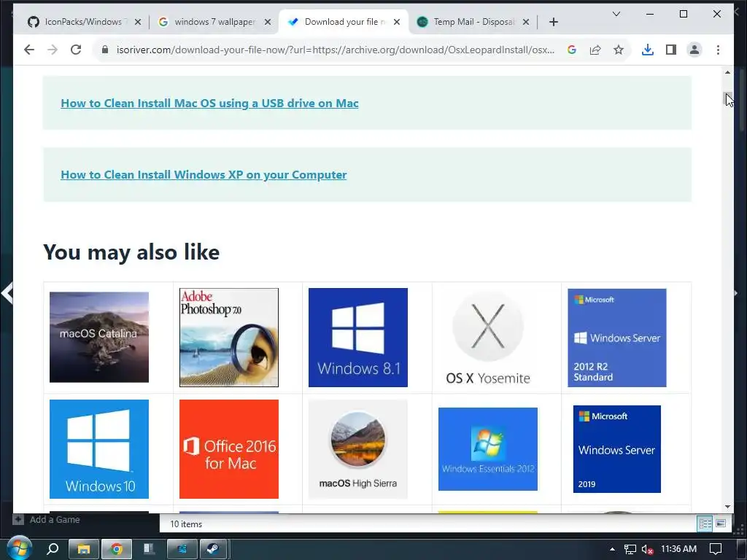Open the macOS High Sierra thumbnail
Screen dimensions: 747x560
(x=357, y=449)
